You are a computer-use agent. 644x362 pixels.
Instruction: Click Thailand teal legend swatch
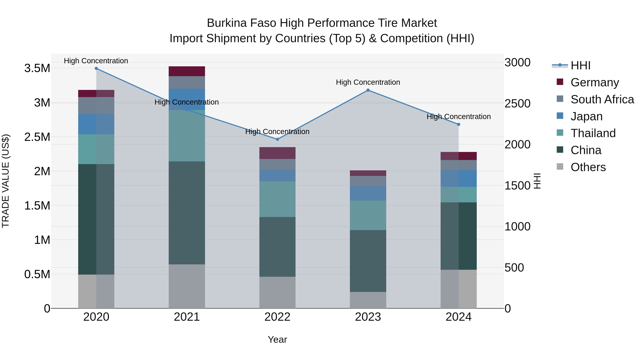pyautogui.click(x=560, y=133)
